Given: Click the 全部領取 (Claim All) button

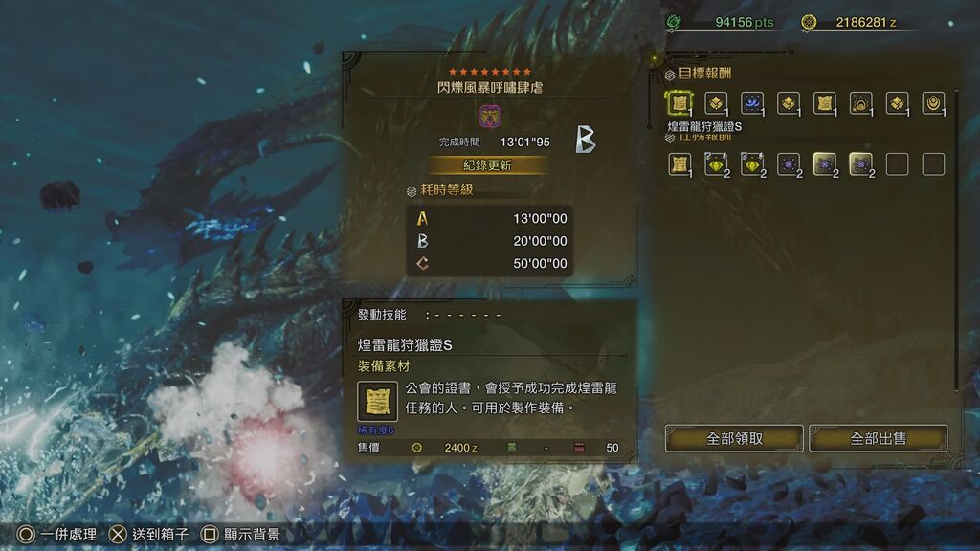Looking at the screenshot, I should tap(734, 438).
